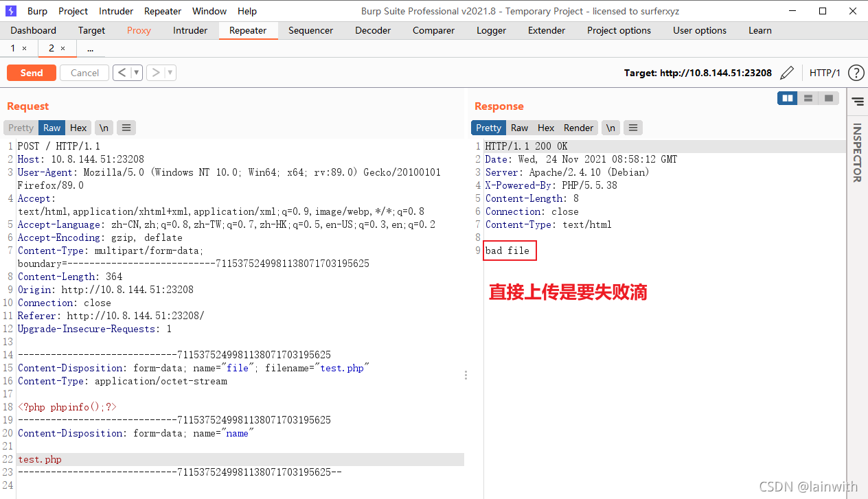Click the orange Send button

pos(32,73)
